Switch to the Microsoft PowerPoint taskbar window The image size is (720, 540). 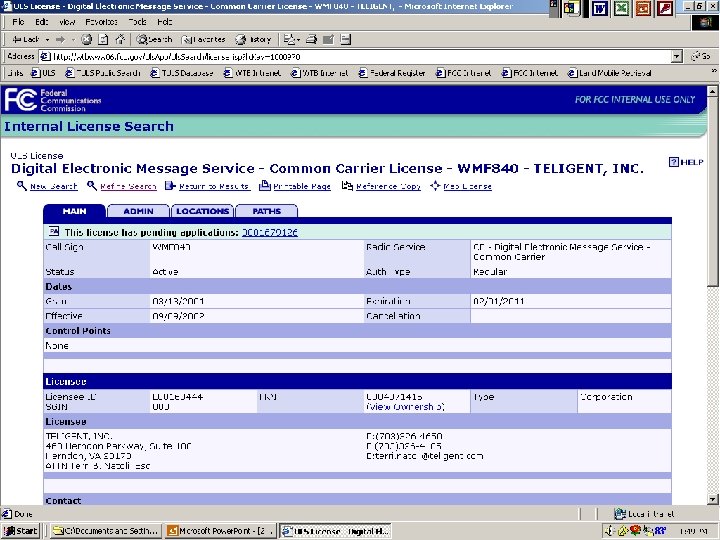click(x=221, y=531)
